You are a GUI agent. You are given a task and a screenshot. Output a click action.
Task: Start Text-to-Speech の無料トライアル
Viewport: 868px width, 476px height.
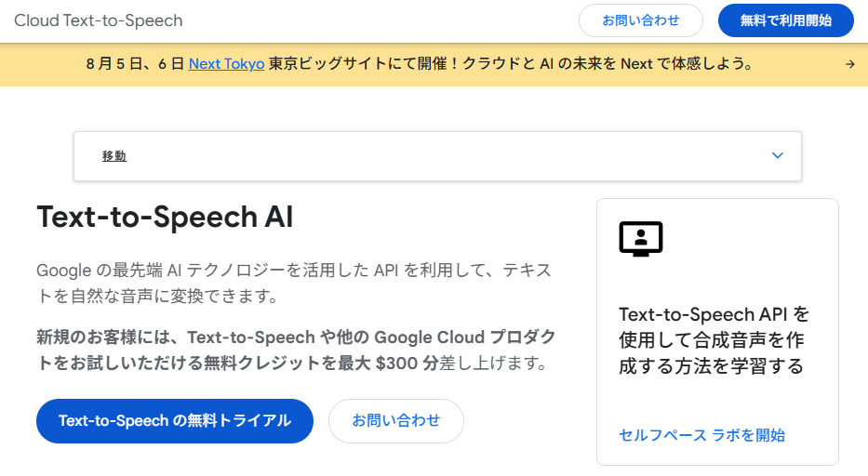(175, 420)
